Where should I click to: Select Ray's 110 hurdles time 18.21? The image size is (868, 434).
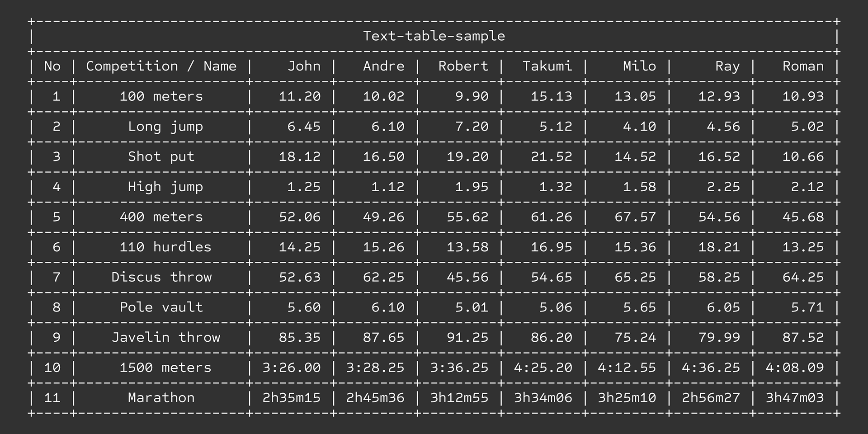coord(719,247)
